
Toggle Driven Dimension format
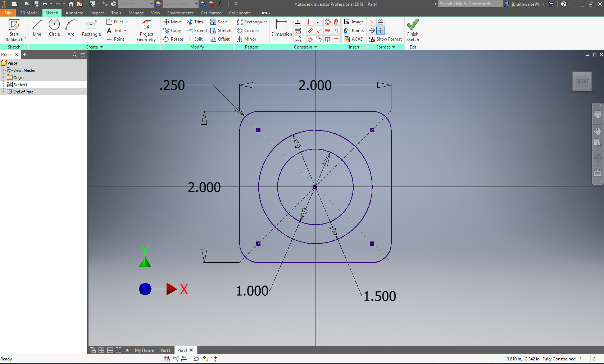pos(381,22)
